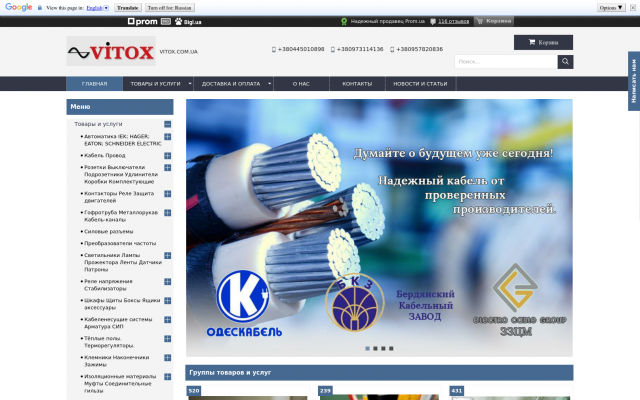
Task: Click the Bigl.ua paw logo
Action: click(x=188, y=22)
